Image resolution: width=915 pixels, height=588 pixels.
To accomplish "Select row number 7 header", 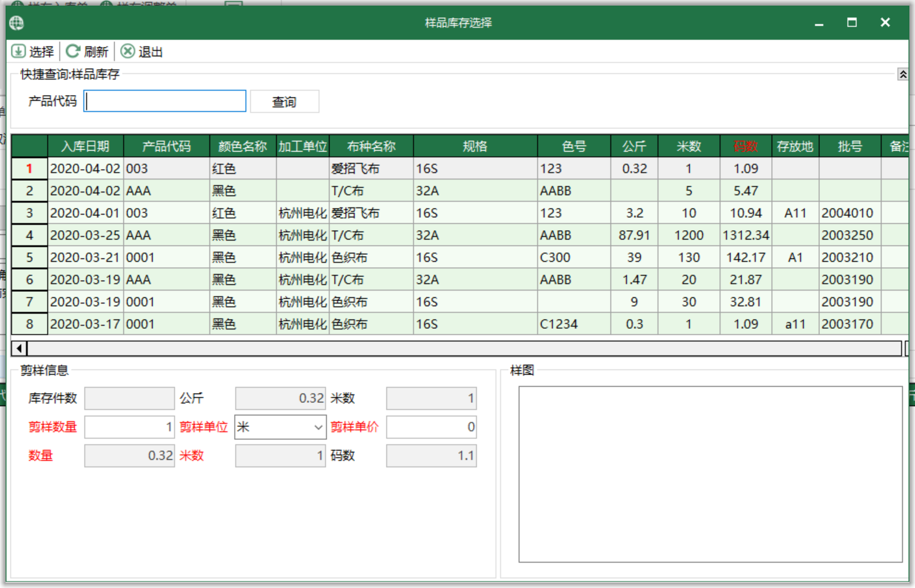I will pos(30,302).
